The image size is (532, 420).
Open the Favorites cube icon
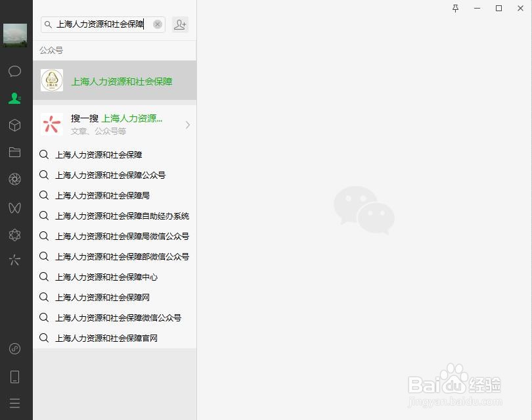coord(14,126)
